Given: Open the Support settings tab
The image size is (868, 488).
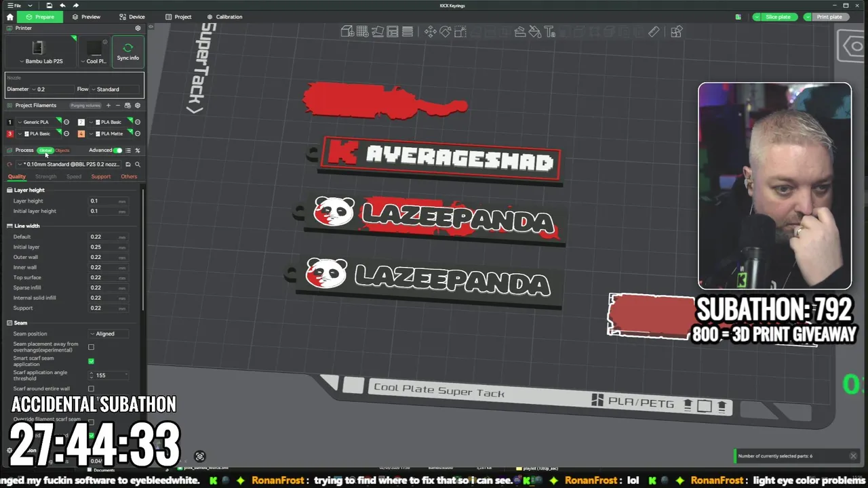Looking at the screenshot, I should (101, 176).
